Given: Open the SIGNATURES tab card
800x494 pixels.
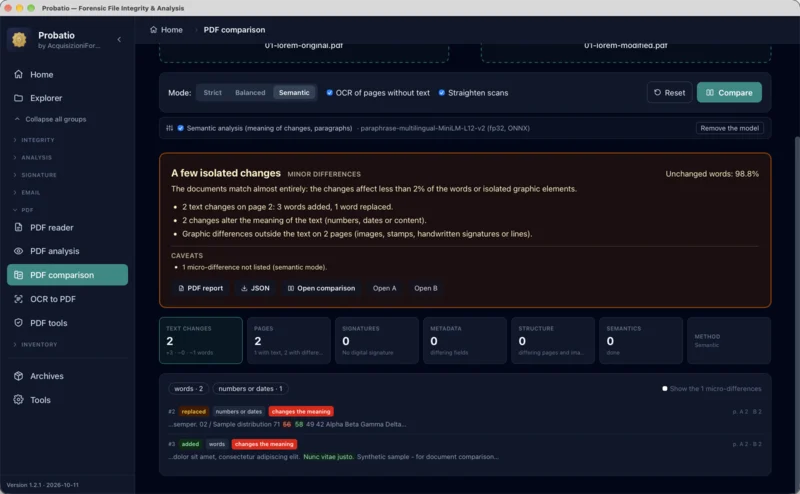Looking at the screenshot, I should click(377, 340).
